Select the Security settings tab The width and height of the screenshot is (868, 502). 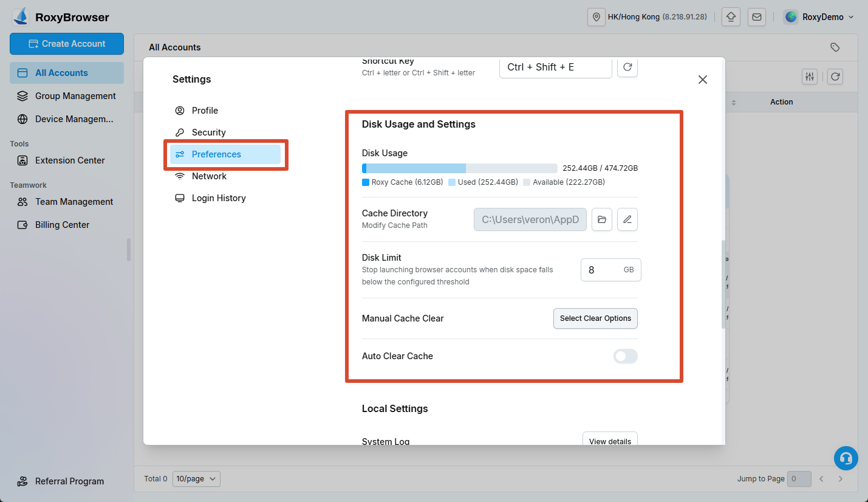225,132
